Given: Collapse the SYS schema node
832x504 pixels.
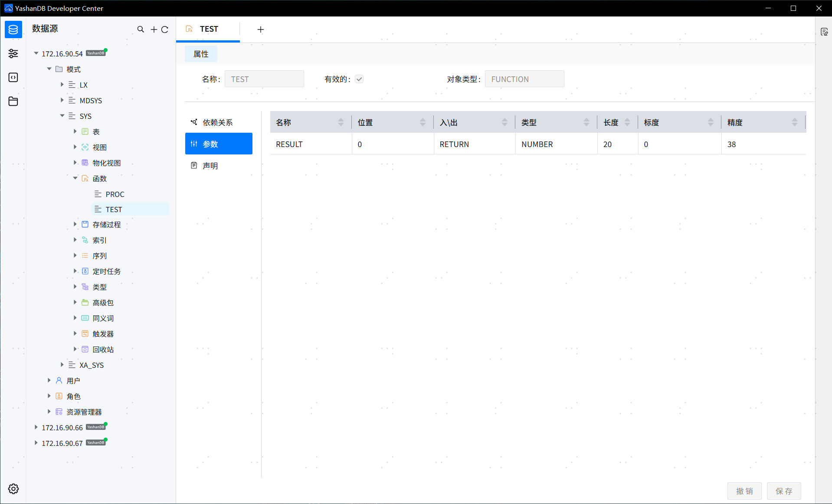Looking at the screenshot, I should click(62, 116).
